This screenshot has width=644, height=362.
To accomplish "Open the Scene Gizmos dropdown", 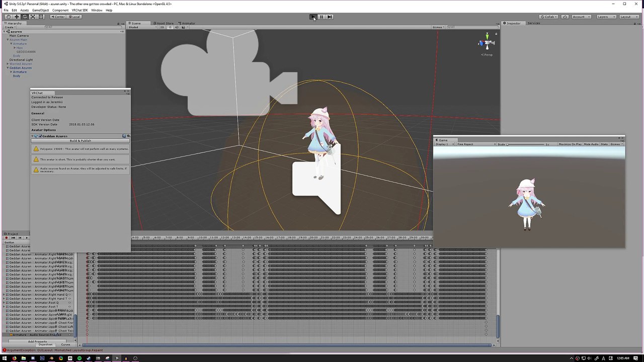I will tap(438, 27).
